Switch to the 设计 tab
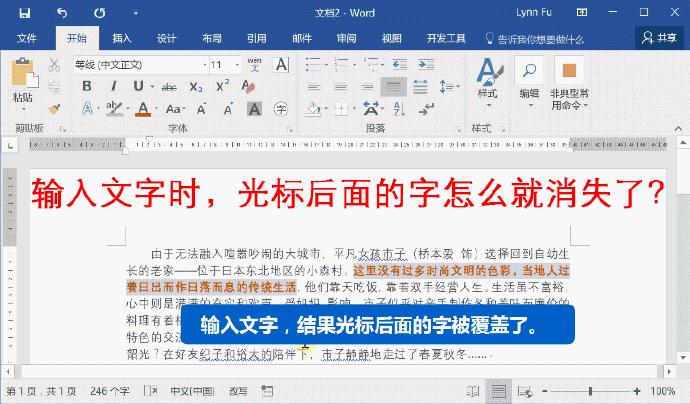Viewport: 690px width, 404px height. point(167,38)
